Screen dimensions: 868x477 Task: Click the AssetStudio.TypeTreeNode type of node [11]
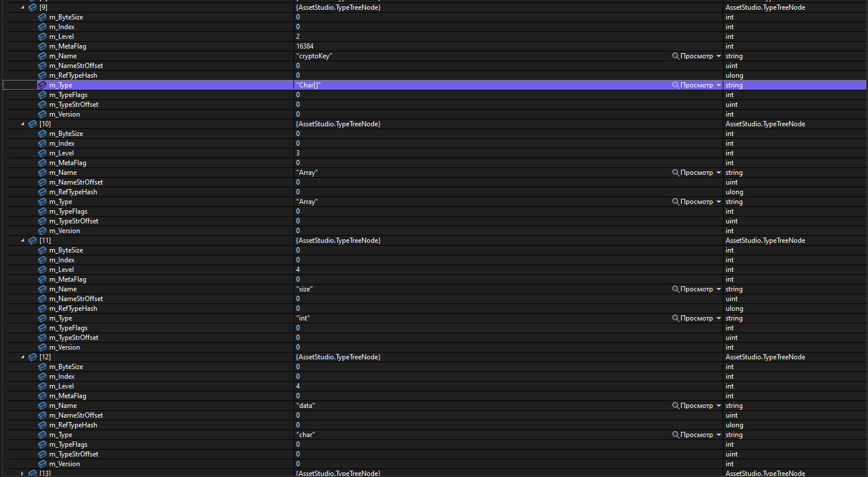[x=765, y=240]
